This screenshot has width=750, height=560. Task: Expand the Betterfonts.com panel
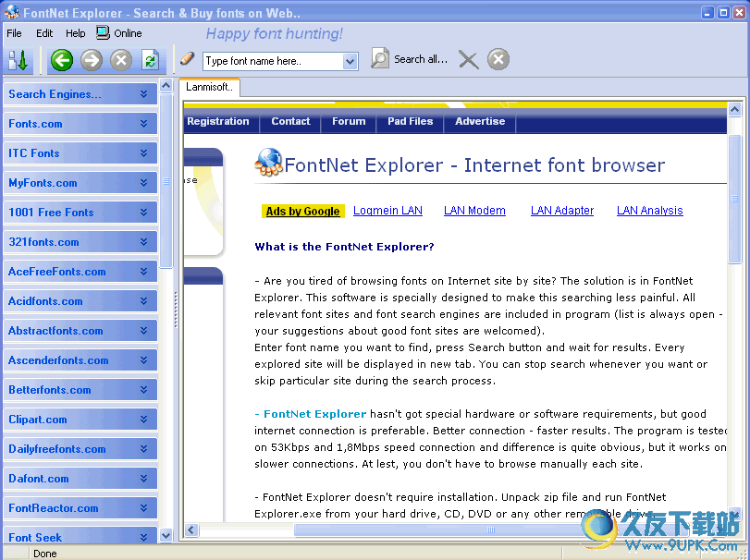point(80,390)
